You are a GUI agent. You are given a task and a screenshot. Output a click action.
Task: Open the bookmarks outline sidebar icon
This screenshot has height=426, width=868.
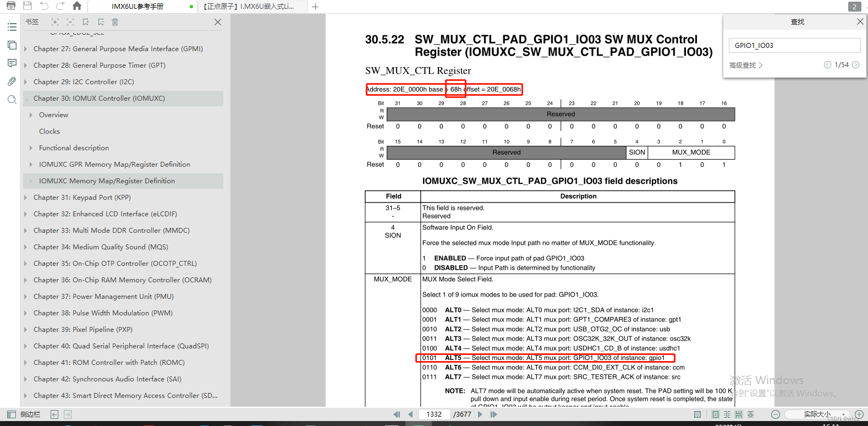12,27
